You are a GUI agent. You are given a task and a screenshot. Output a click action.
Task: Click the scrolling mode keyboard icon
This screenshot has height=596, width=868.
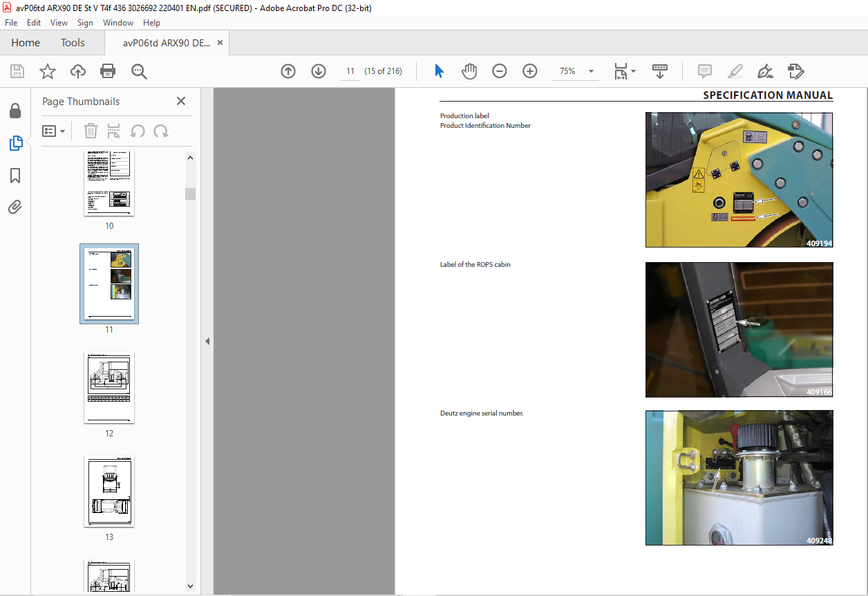click(660, 71)
